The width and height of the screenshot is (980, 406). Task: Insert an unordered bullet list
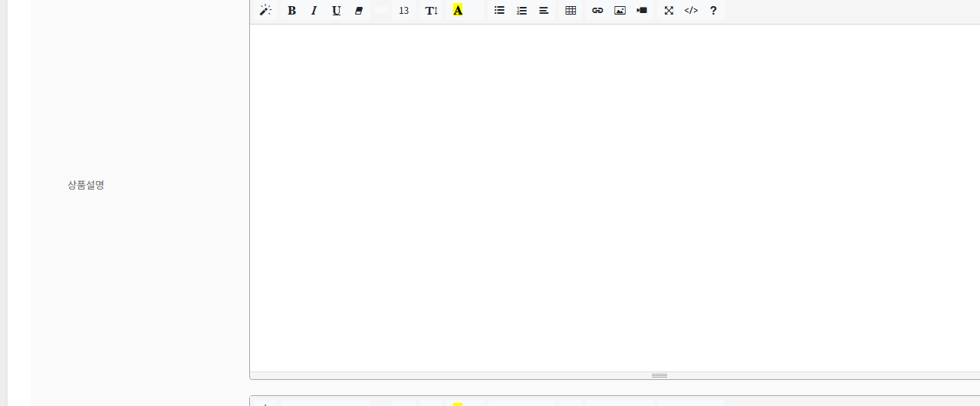(499, 11)
